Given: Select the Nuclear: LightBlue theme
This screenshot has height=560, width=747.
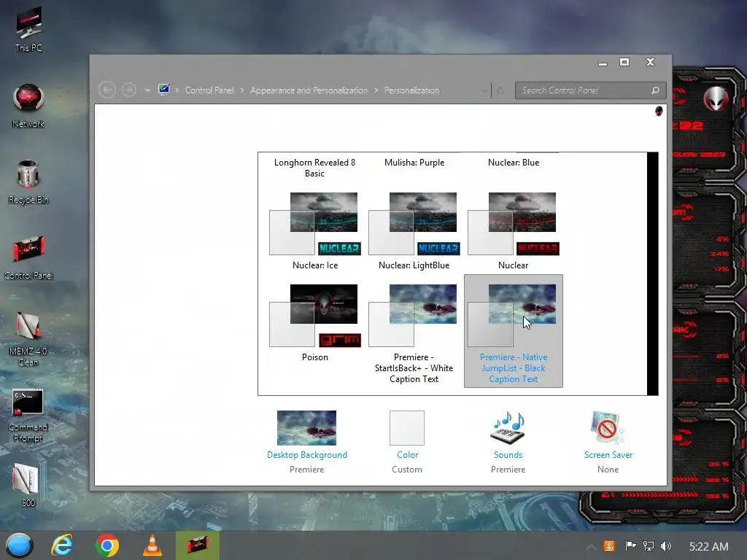Looking at the screenshot, I should 414,231.
